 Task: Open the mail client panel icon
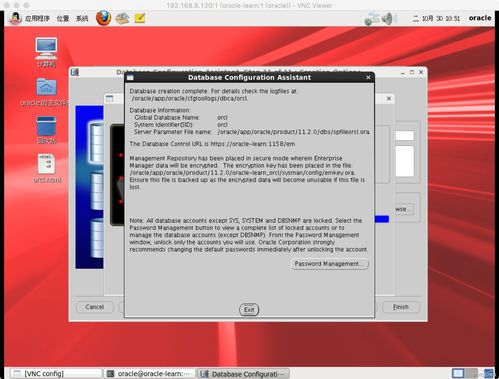(122, 18)
